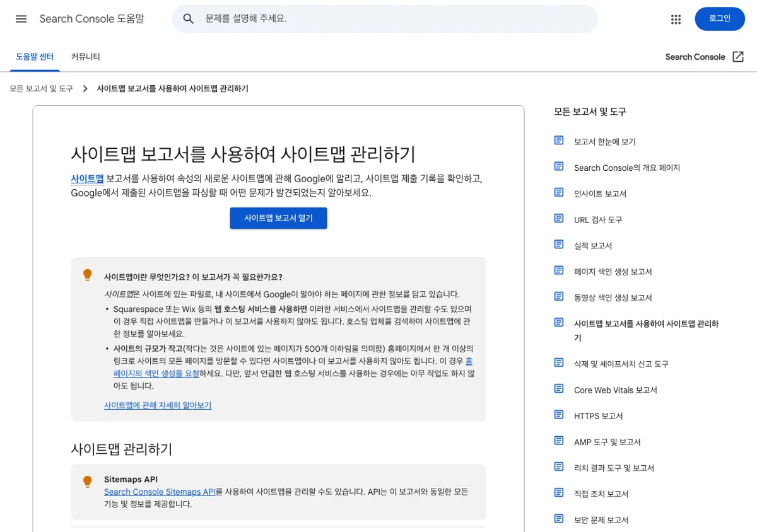Open 동영상 색인 생성 보고서 in sidebar
Image resolution: width=757 pixels, height=532 pixels.
point(613,298)
